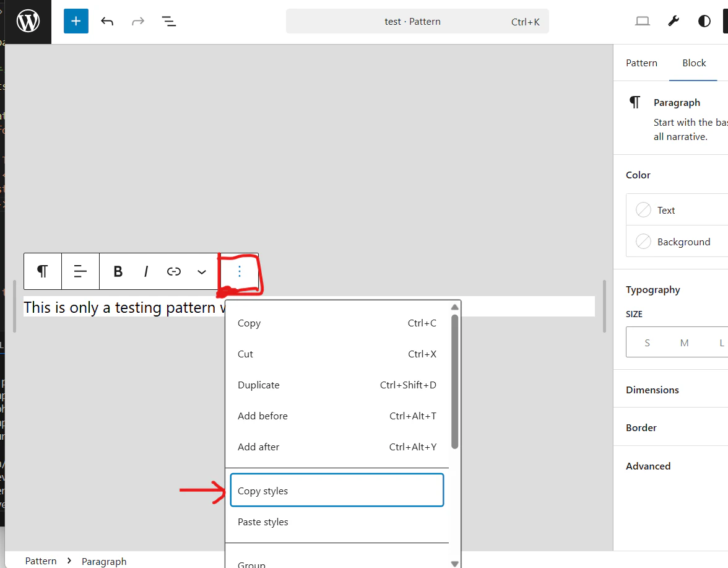Select font size S
The height and width of the screenshot is (568, 728).
648,343
